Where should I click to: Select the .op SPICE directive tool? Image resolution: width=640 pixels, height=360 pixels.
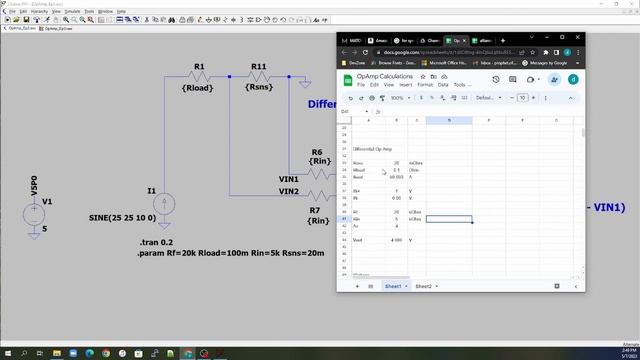point(325,20)
